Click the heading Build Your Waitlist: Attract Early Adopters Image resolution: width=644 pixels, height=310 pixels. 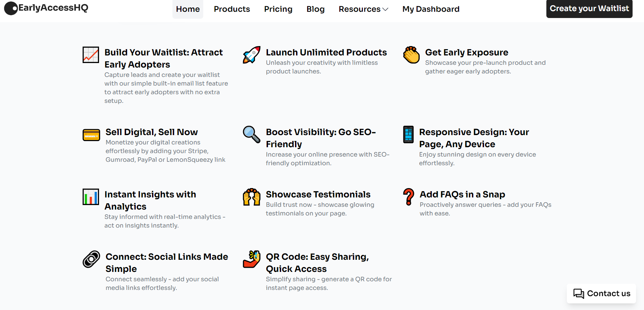(163, 58)
